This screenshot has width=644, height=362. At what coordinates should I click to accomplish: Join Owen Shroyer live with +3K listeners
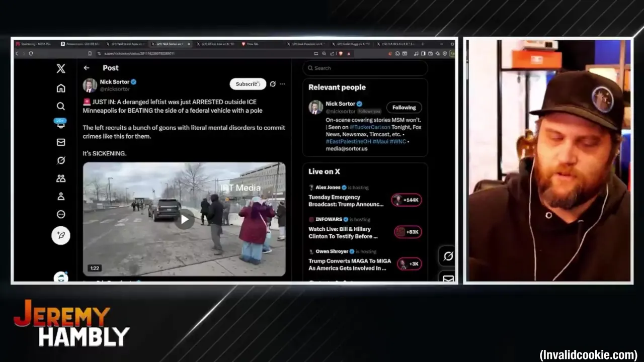[409, 264]
